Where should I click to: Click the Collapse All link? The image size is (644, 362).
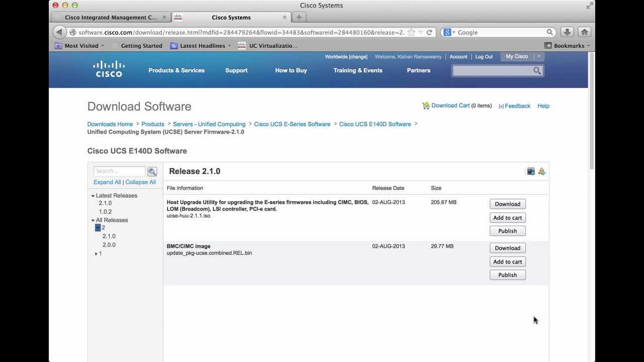click(x=140, y=182)
